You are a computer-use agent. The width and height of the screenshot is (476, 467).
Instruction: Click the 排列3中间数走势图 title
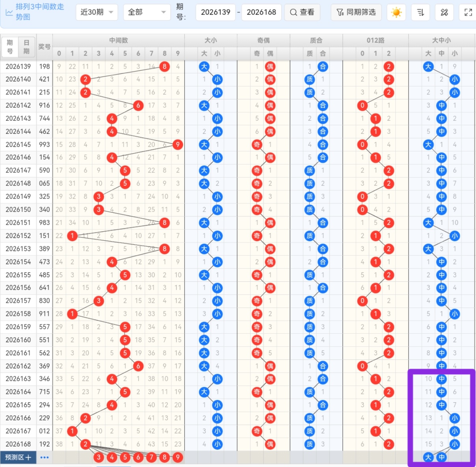click(x=39, y=12)
